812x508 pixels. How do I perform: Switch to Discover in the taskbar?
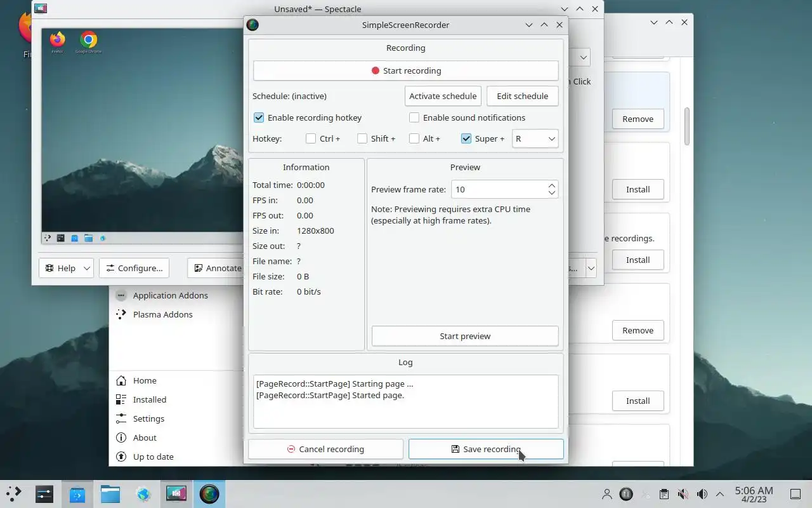point(77,493)
